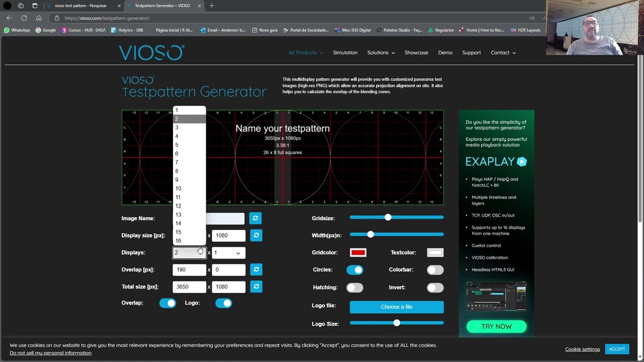Open the Showcase menu item
Image resolution: width=644 pixels, height=362 pixels.
point(417,53)
